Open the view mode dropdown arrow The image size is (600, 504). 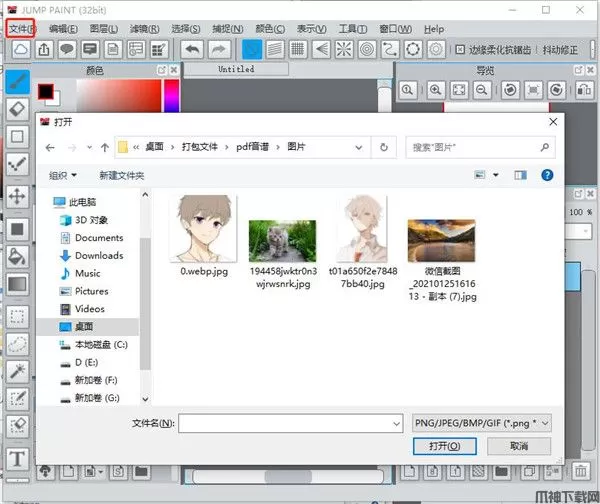pos(497,175)
